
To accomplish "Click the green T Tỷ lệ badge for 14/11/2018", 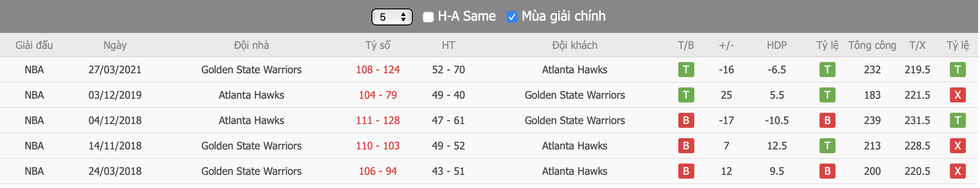I will 827,146.
